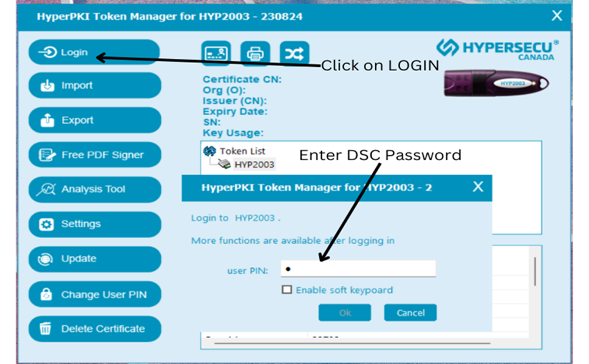Viewport: 589px width, 364px height.
Task: Click the Update button
Action: coord(95,259)
